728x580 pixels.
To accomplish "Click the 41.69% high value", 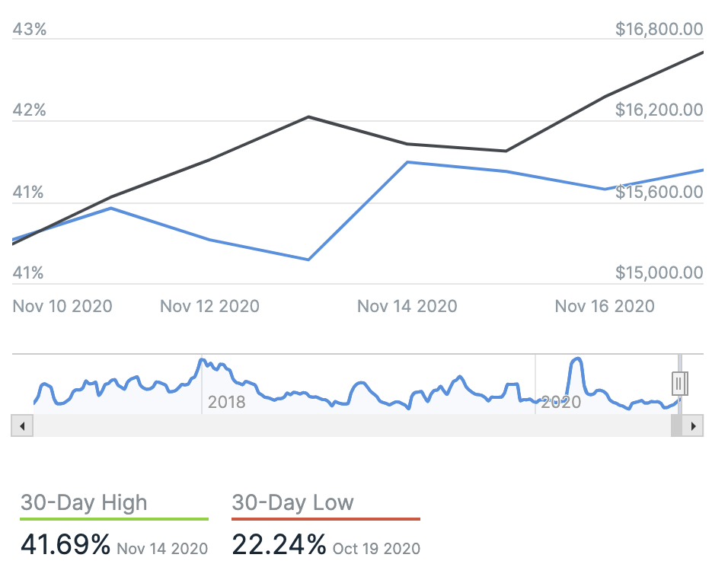I will tap(65, 545).
